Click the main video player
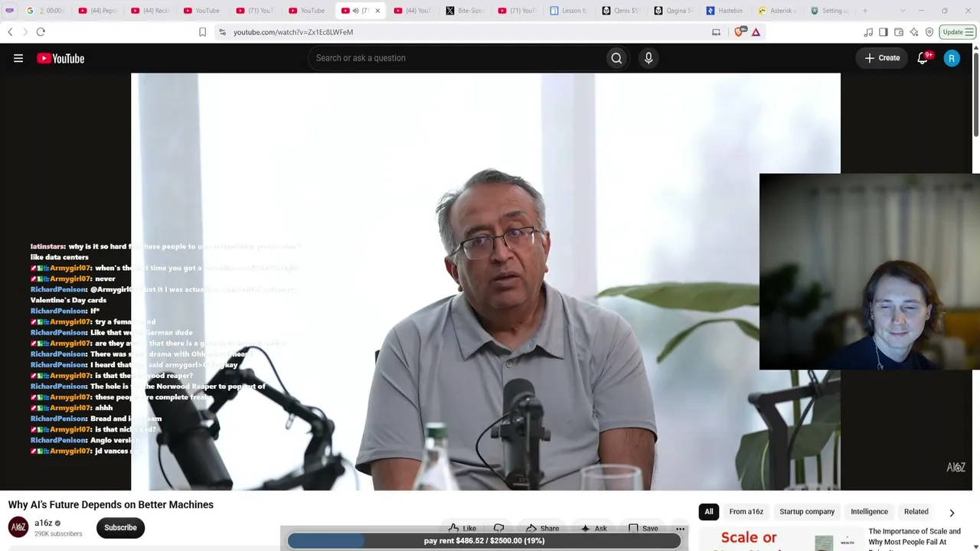Viewport: 980px width, 551px height. coord(485,282)
